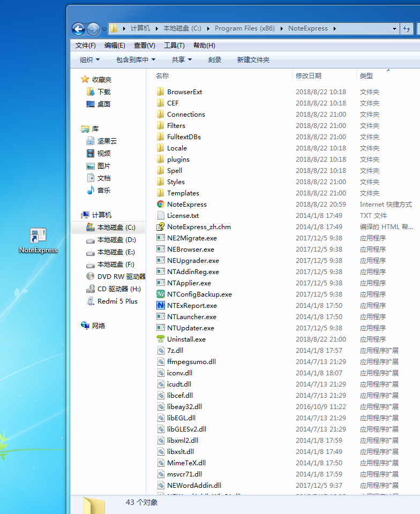Click the 视频 library icon

coord(91,153)
